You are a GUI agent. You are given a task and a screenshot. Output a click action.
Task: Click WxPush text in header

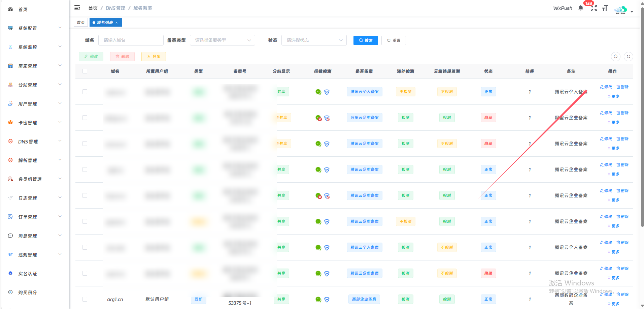563,8
